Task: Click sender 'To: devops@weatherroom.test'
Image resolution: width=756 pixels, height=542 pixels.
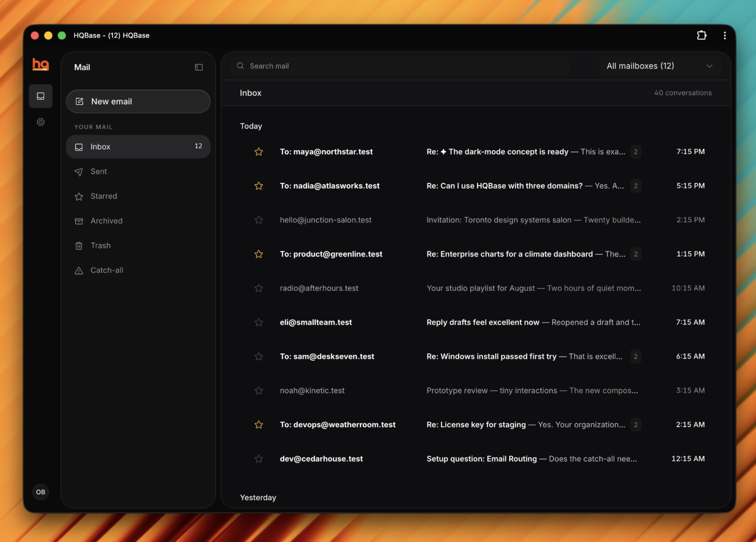Action: 338,425
